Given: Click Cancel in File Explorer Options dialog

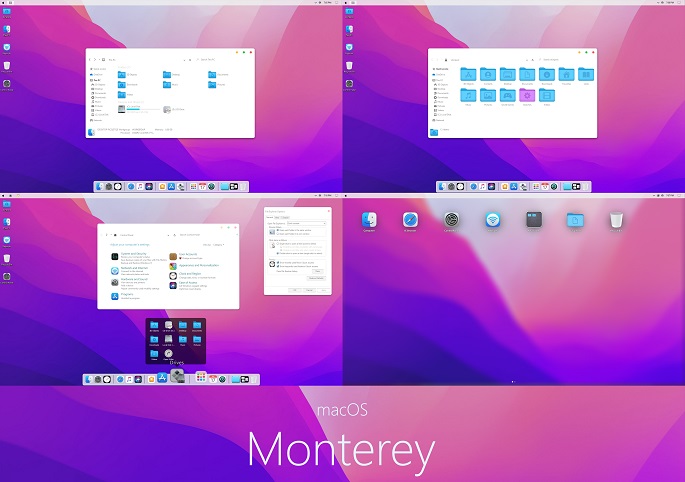Looking at the screenshot, I should [x=309, y=290].
